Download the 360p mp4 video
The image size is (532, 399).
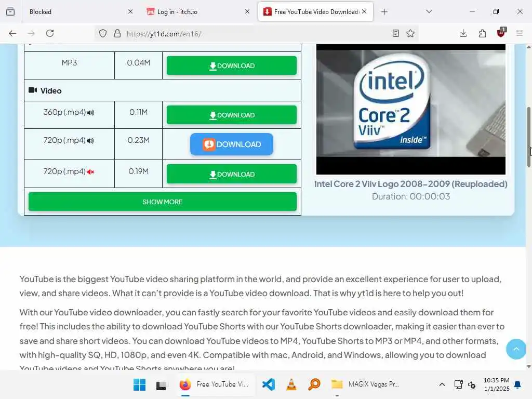232,115
